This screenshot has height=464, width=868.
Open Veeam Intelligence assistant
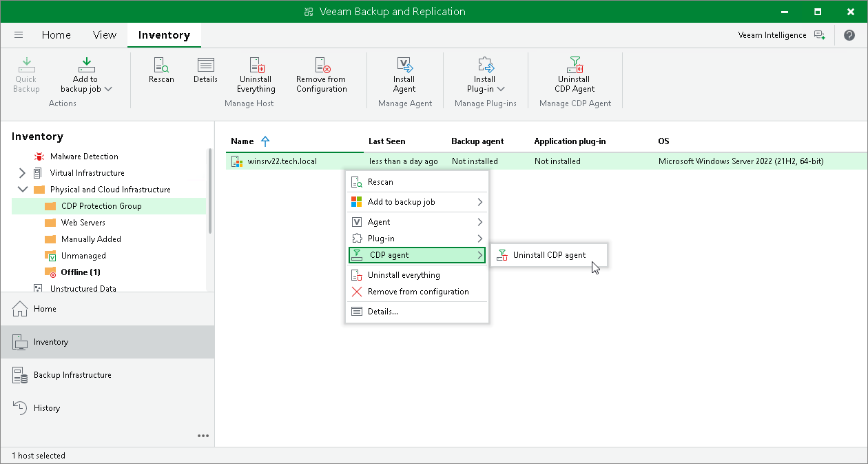pos(781,35)
